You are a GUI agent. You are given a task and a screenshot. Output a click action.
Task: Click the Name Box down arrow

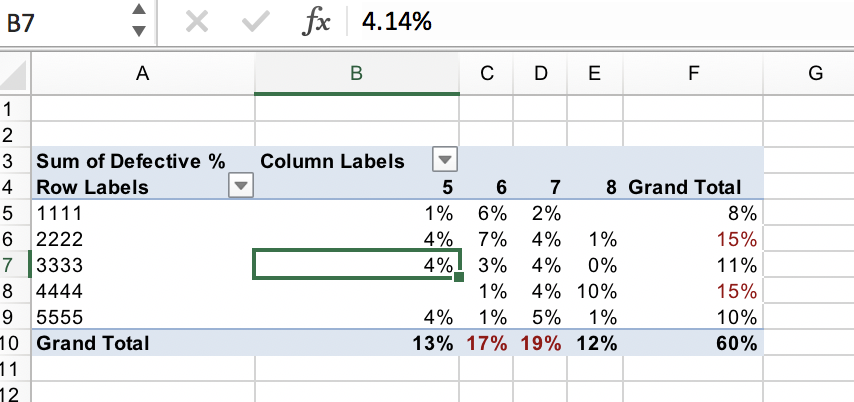pos(139,31)
